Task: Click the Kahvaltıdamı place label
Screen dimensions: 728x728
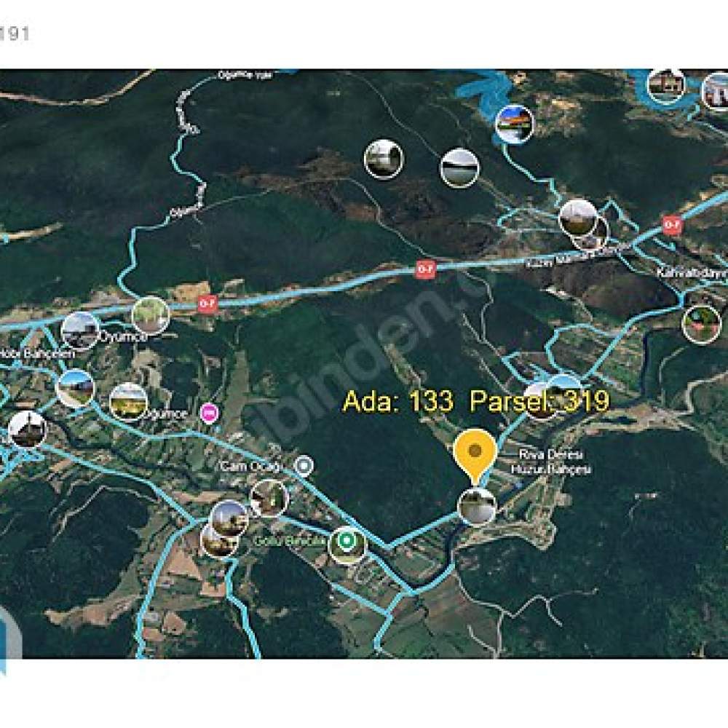Action: (x=692, y=273)
